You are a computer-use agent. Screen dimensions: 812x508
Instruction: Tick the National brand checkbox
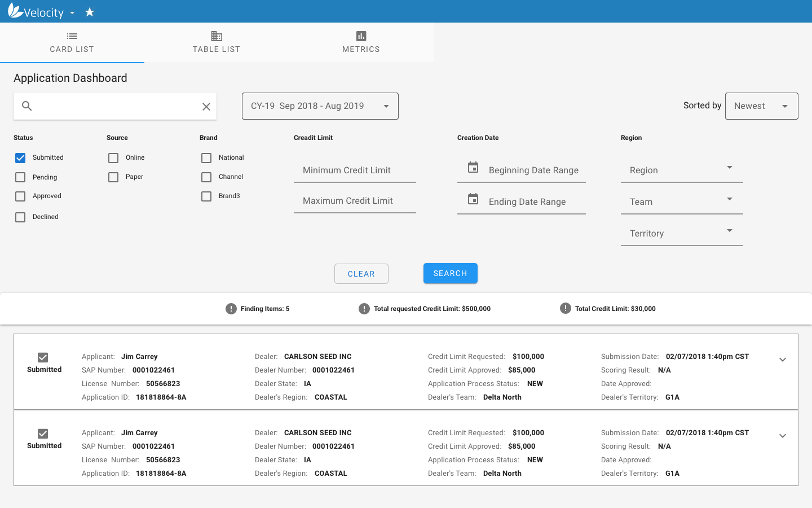coord(206,158)
